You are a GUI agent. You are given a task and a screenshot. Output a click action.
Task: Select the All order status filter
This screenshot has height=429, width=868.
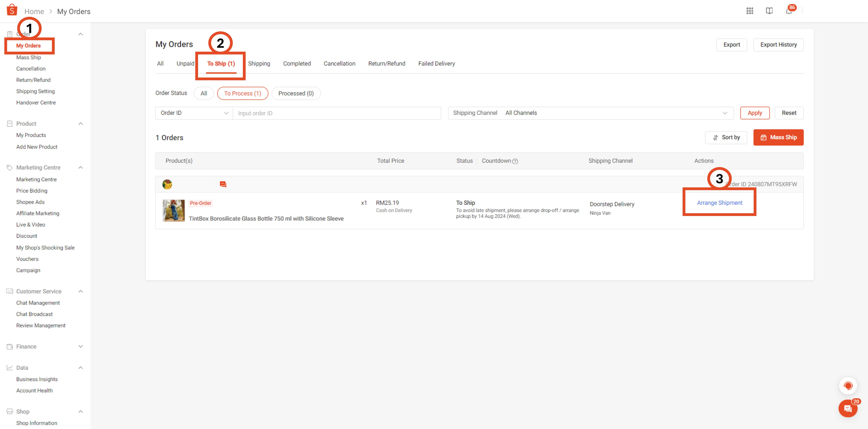[204, 93]
